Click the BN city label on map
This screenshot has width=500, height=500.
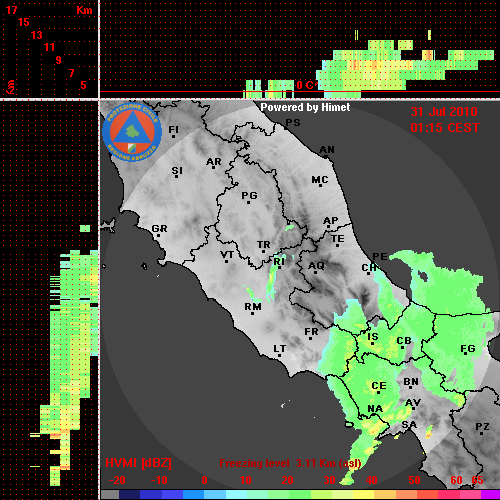411,382
